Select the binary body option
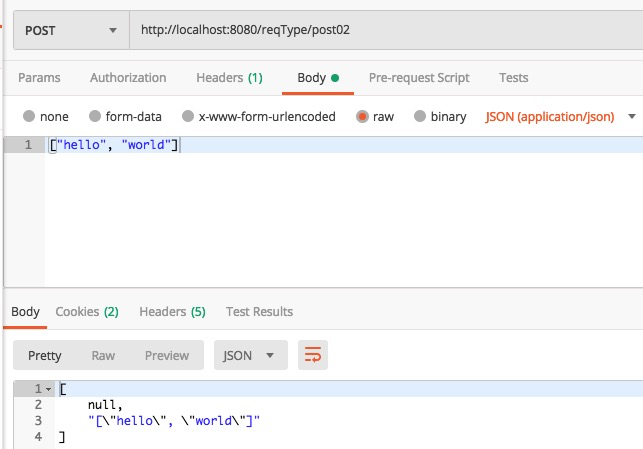Image resolution: width=643 pixels, height=449 pixels. [420, 116]
